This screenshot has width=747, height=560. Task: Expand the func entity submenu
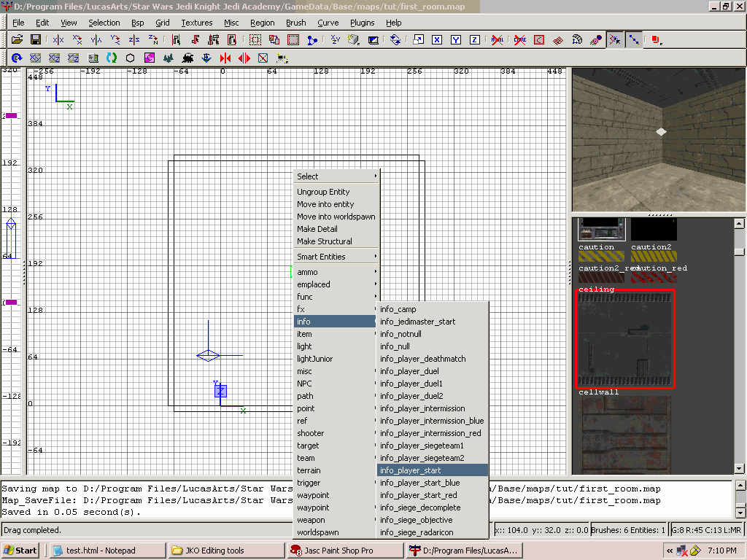pos(337,297)
